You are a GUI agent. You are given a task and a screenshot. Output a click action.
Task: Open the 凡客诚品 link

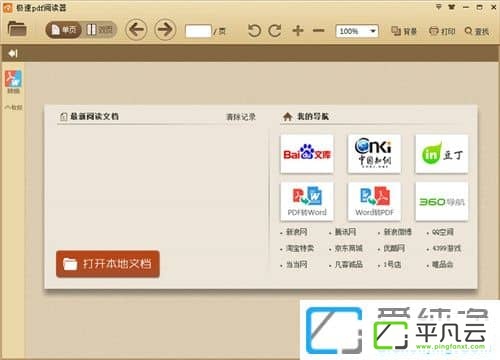[x=348, y=265]
